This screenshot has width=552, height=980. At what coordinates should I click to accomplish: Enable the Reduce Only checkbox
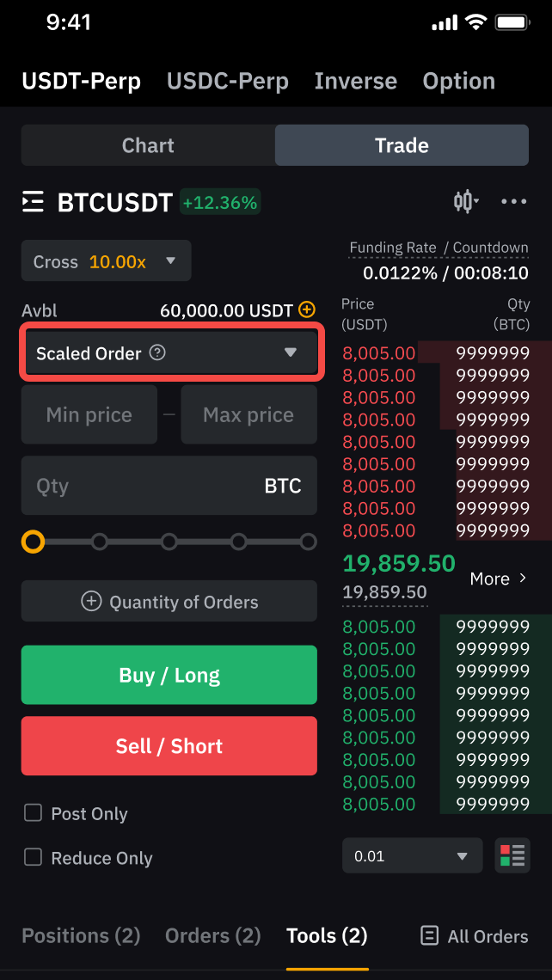tap(33, 857)
